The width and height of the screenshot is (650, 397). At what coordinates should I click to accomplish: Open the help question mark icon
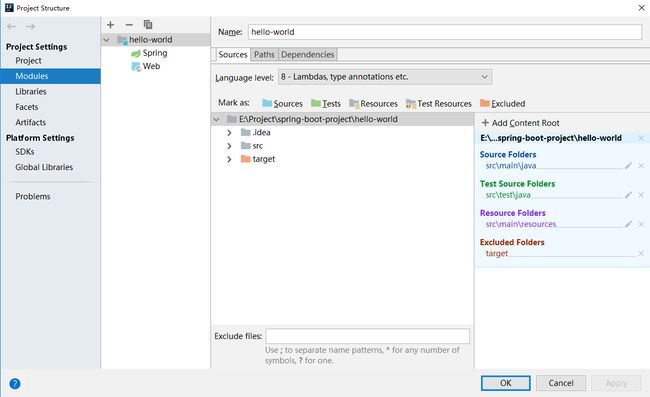tap(15, 384)
